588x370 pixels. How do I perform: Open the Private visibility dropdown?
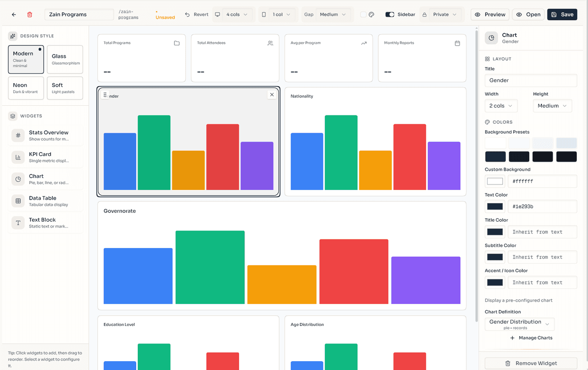pos(441,15)
